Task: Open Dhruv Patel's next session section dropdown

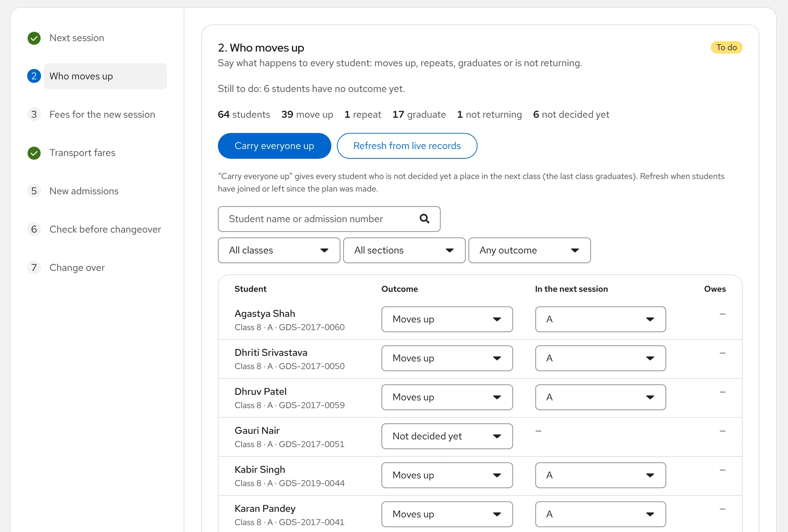Action: (x=600, y=397)
